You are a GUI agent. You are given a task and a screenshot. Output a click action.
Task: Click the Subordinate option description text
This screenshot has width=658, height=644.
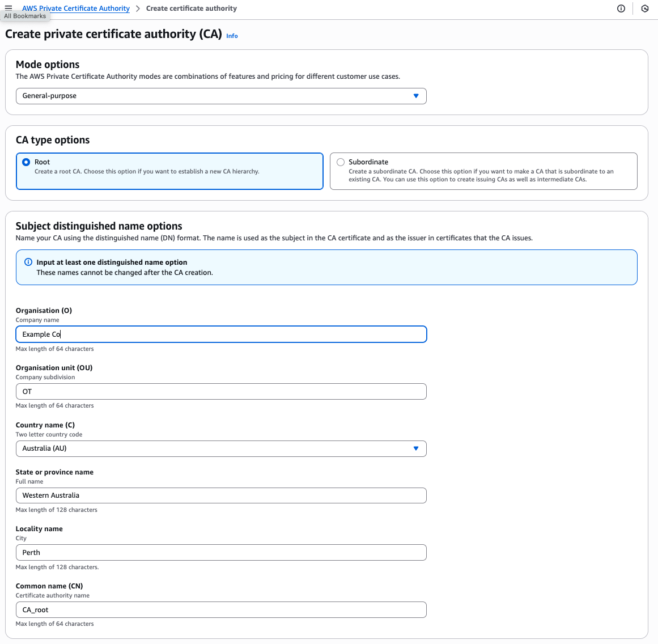(x=481, y=175)
